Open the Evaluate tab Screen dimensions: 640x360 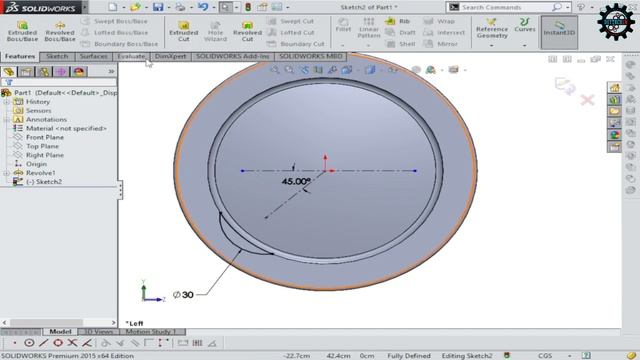pyautogui.click(x=131, y=56)
